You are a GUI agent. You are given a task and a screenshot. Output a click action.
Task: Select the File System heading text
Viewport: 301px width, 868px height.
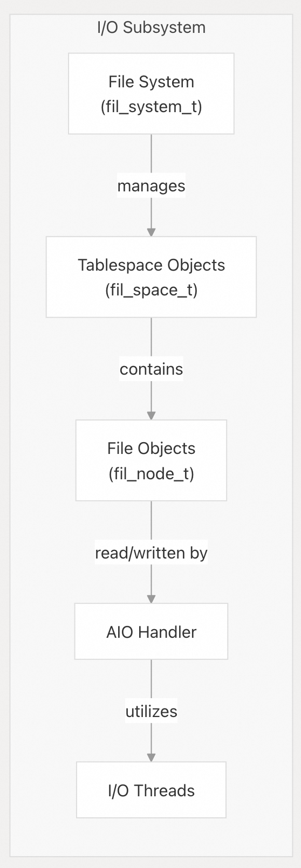point(151,82)
